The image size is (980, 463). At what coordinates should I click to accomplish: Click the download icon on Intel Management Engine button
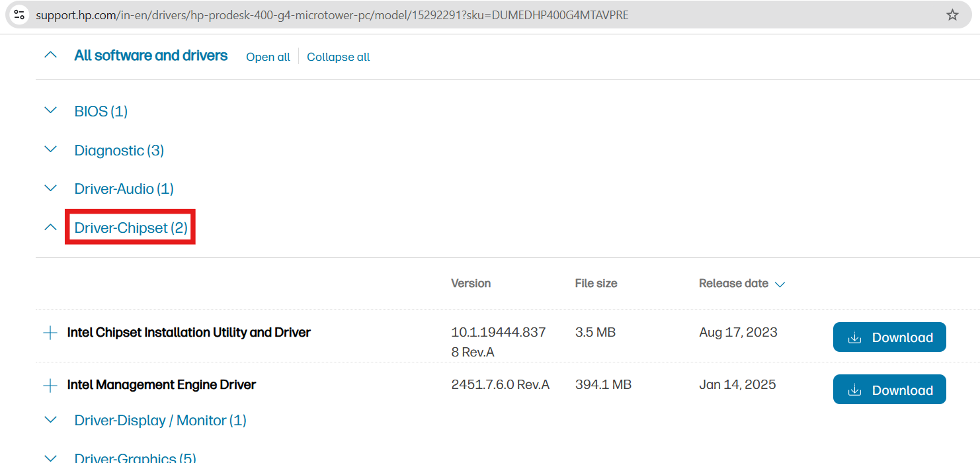point(856,389)
